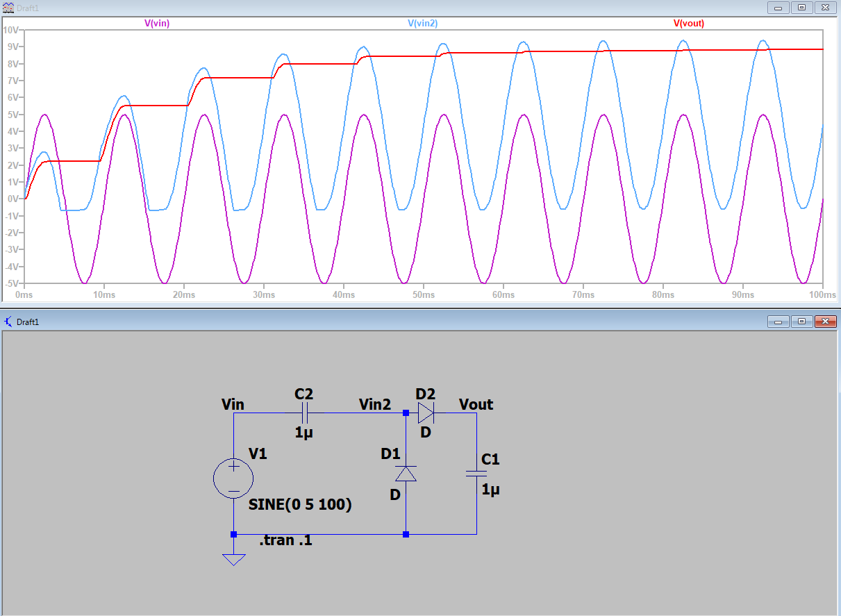Click the schematic window Draft1 icon
The height and width of the screenshot is (616, 841).
(x=8, y=322)
